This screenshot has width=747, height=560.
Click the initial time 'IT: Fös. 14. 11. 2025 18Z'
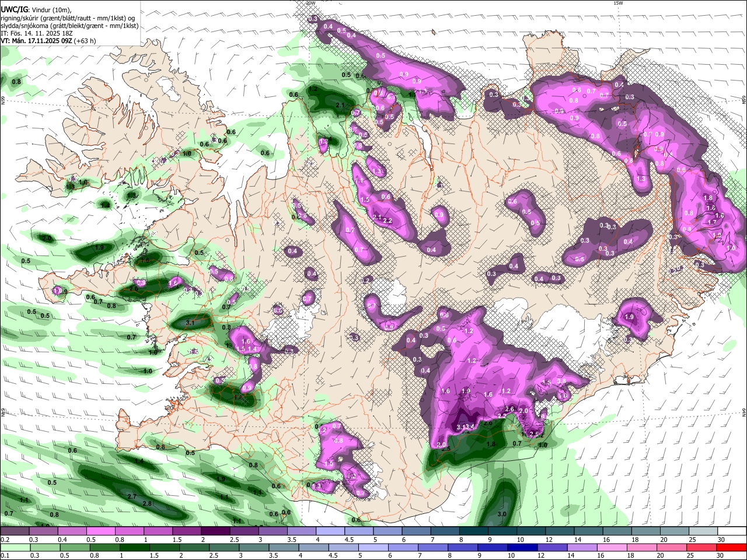(x=37, y=33)
